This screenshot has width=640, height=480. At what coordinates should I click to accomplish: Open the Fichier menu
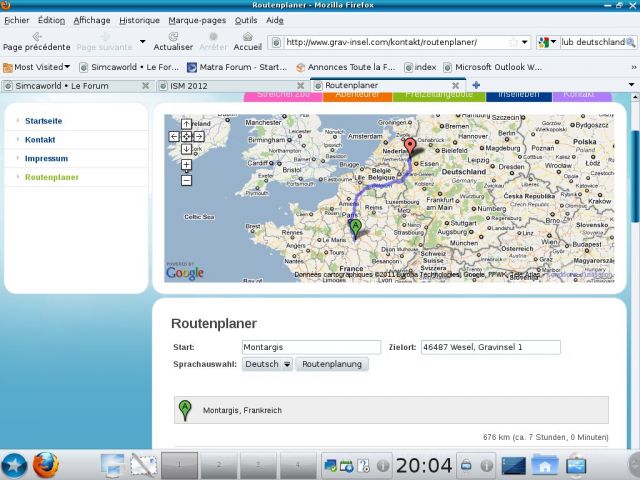tap(17, 20)
